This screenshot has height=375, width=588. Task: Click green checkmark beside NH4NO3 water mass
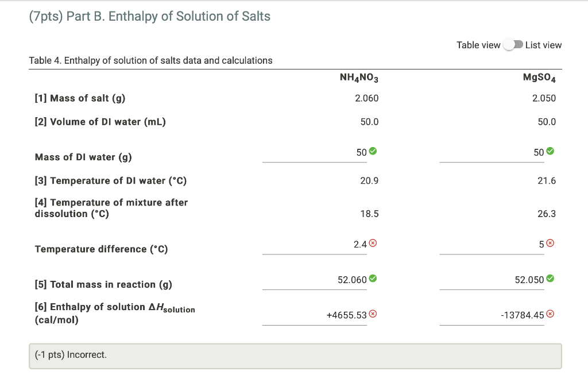point(373,152)
